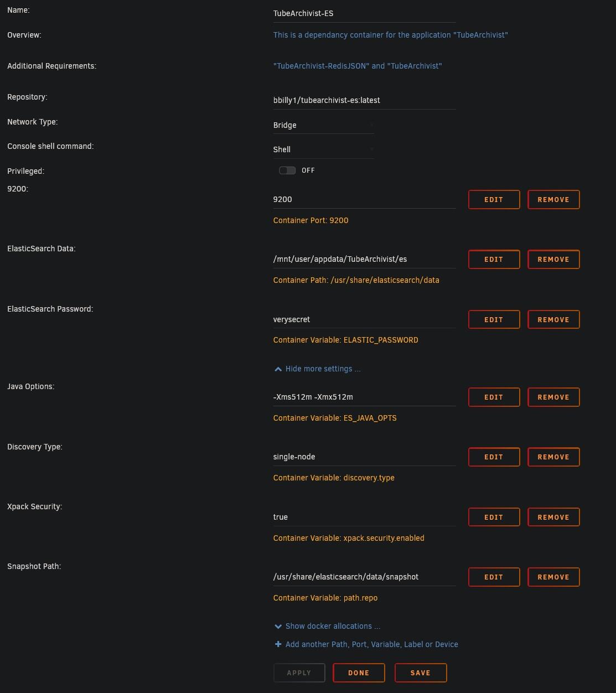Screen dimensions: 616x693
Task: Remove the Xpack Security variable
Action: pos(553,518)
